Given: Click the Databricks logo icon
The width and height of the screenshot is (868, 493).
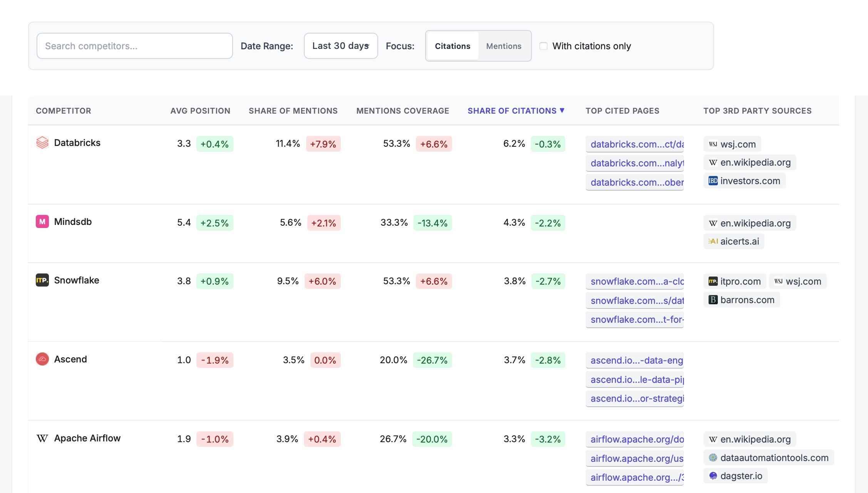Looking at the screenshot, I should 42,143.
